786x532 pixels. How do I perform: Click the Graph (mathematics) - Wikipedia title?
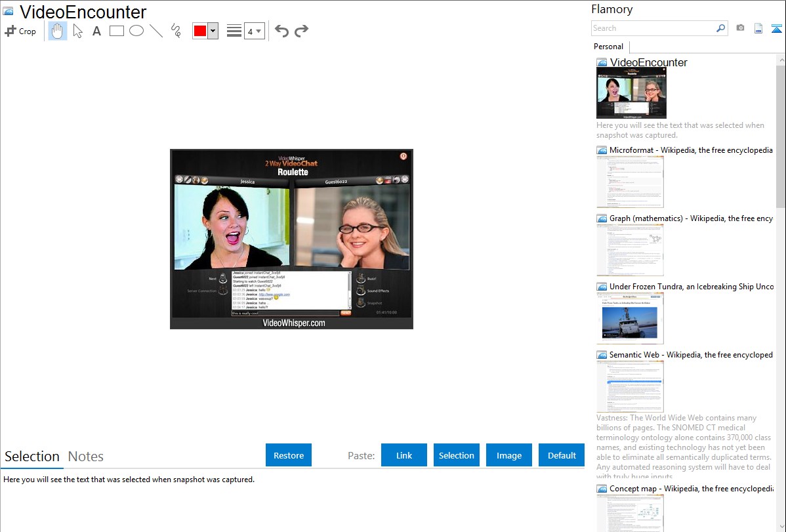coord(691,218)
